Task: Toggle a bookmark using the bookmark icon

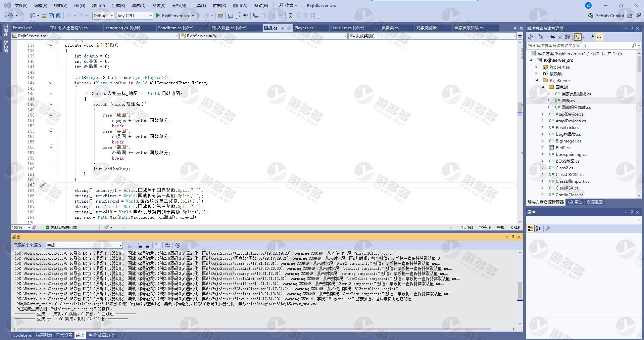Action: [291, 15]
